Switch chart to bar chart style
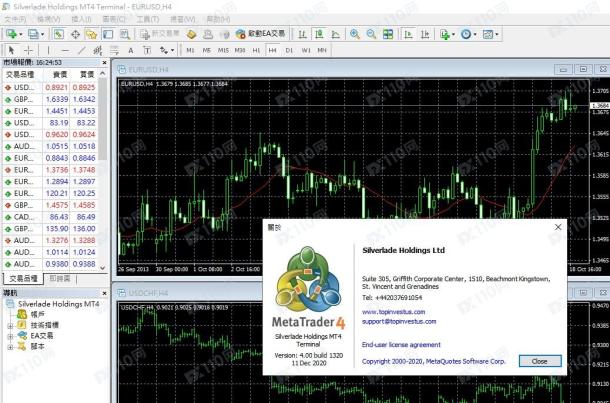Image resolution: width=610 pixels, height=403 pixels. pos(302,34)
